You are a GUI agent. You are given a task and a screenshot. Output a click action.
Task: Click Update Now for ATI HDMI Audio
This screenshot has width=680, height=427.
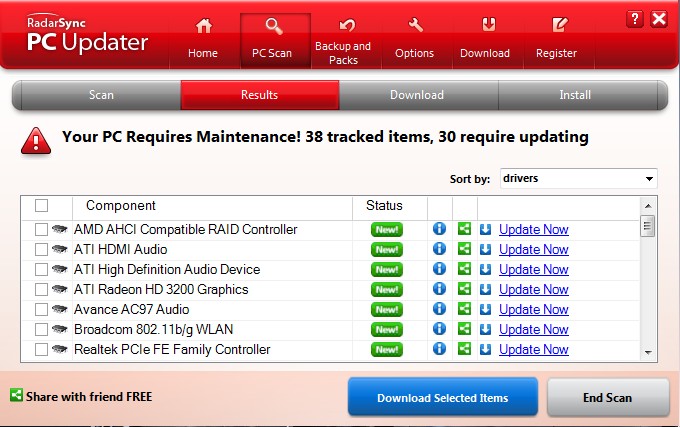[x=533, y=249]
